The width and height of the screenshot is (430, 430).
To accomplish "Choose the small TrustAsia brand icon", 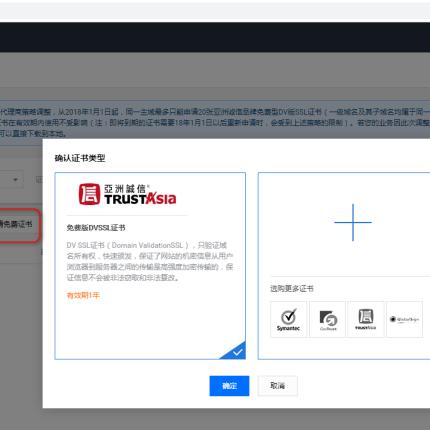I will 366,319.
